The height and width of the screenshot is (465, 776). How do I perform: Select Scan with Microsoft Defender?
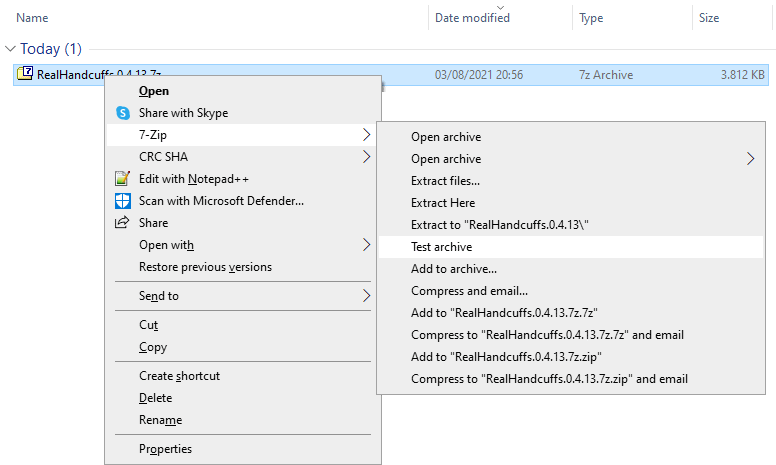point(243,201)
